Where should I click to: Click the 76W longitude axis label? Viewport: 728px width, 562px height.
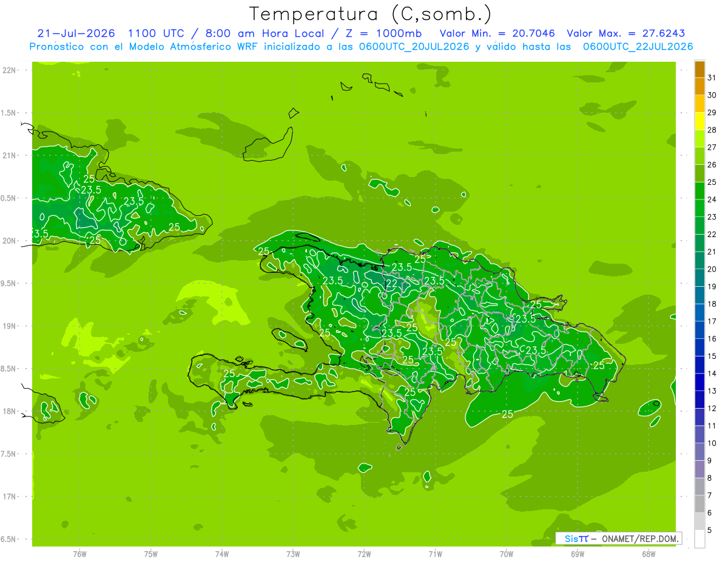coord(79,554)
